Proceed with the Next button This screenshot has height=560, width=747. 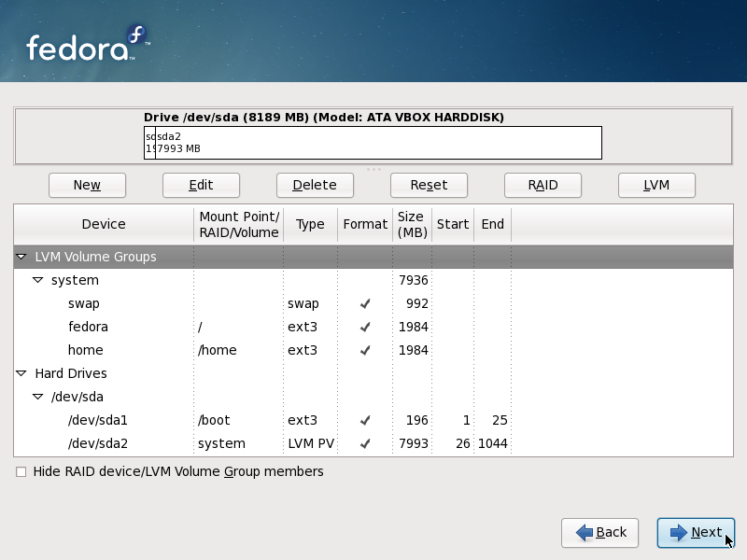pos(696,532)
